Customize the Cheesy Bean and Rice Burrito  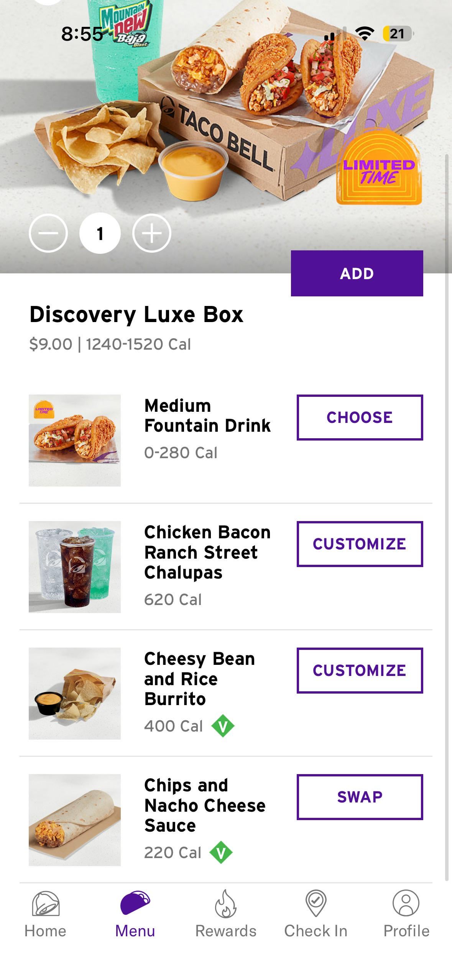coord(360,670)
